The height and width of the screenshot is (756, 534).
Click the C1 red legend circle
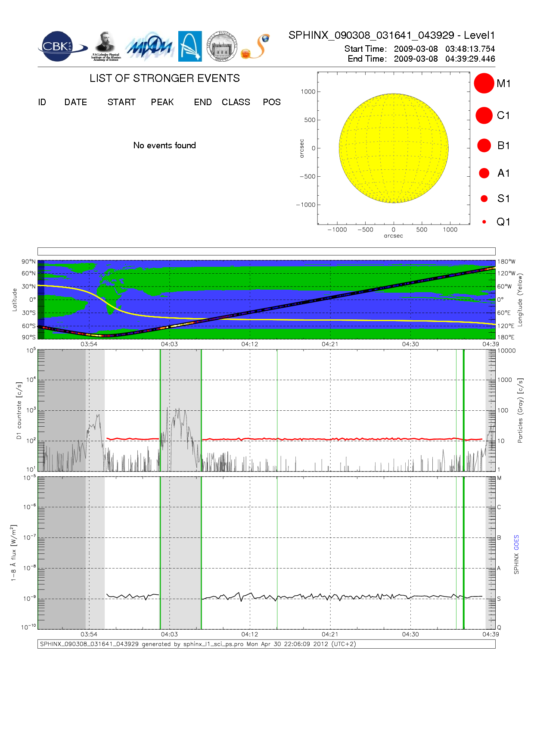click(484, 116)
